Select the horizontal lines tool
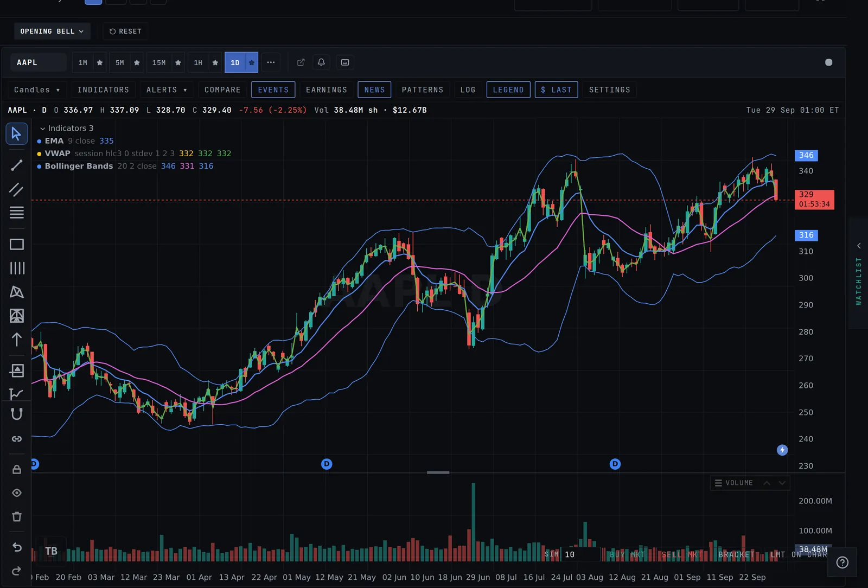 (x=17, y=213)
